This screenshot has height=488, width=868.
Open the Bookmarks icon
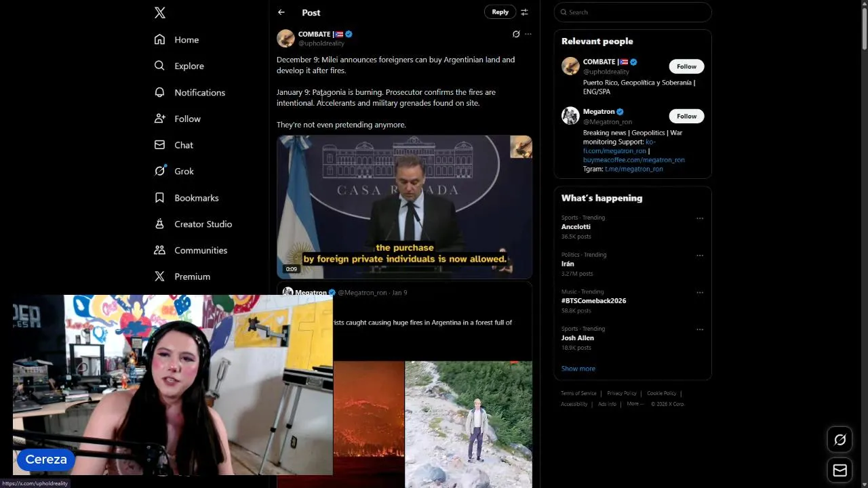tap(159, 197)
